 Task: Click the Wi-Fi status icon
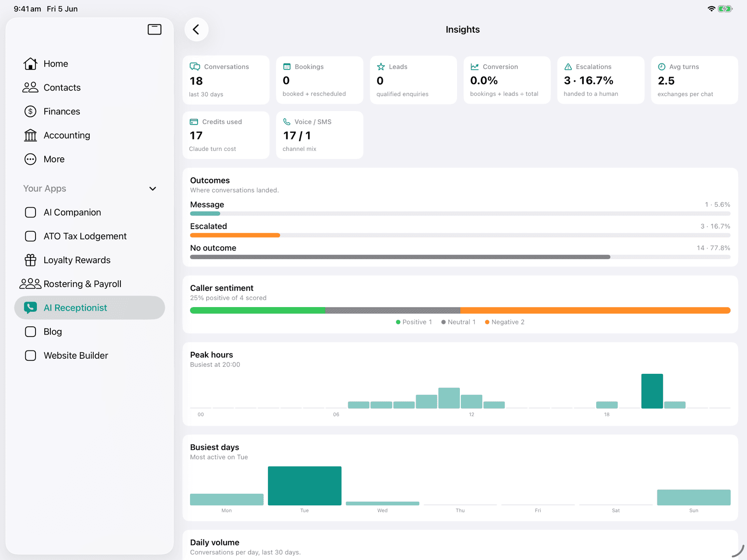[712, 9]
